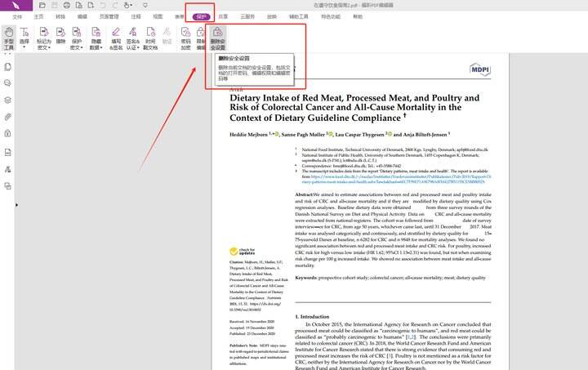The image size is (588, 370).
Task: Show the attachments paperclip panel
Action: click(7, 117)
